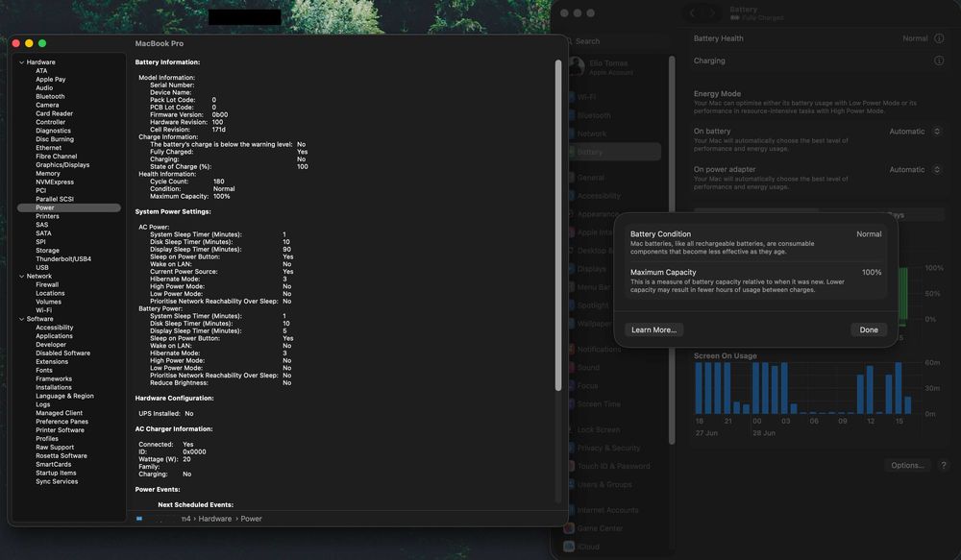The height and width of the screenshot is (560, 961).
Task: Click forward arrow in System Settings toolbar
Action: (x=712, y=12)
